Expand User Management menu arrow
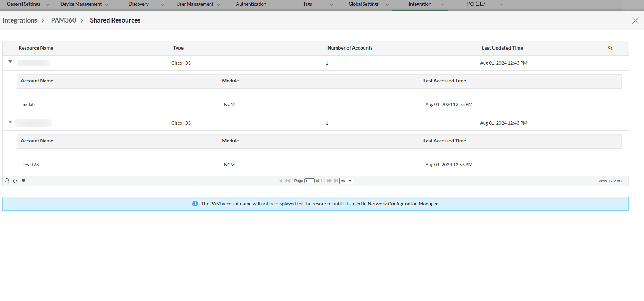644x301 pixels. click(x=219, y=5)
